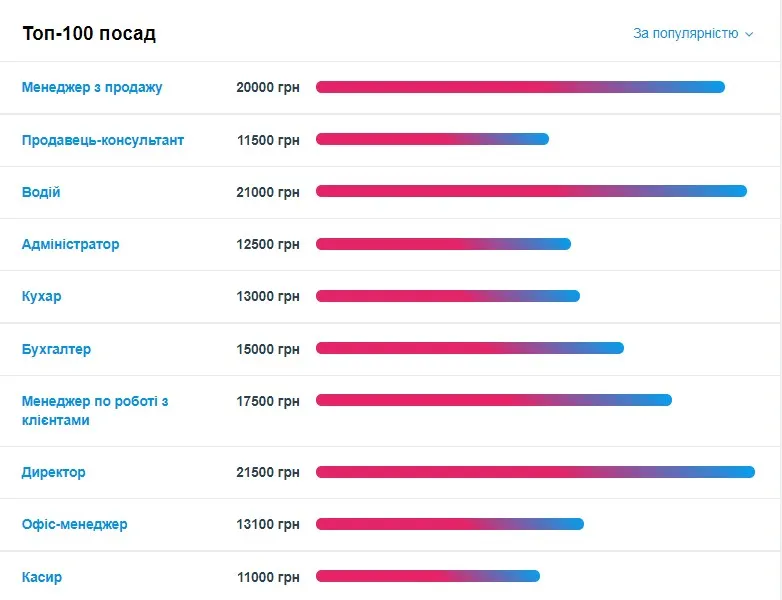This screenshot has height=600, width=782.
Task: Click the 20000 грн salary value
Action: click(268, 87)
